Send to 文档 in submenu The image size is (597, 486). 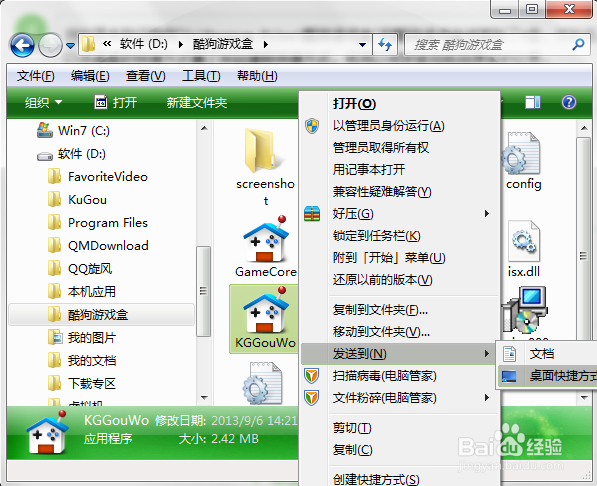point(547,354)
